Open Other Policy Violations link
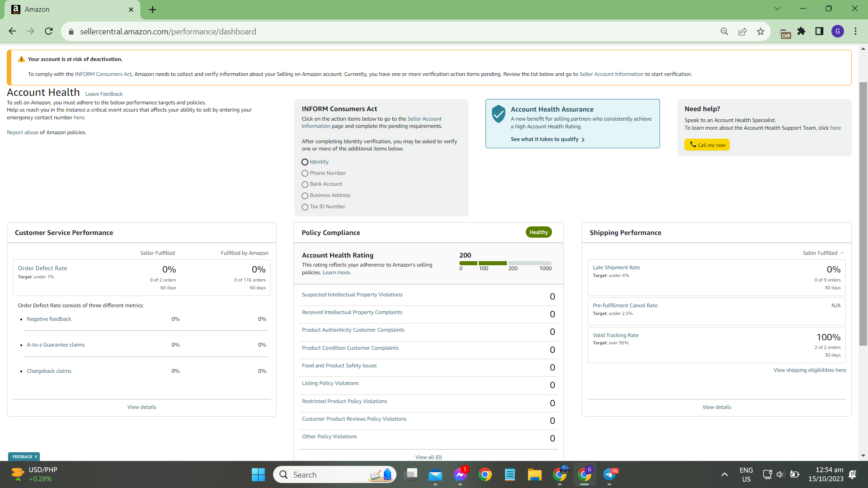Screen dimensions: 868x488 (x=329, y=436)
